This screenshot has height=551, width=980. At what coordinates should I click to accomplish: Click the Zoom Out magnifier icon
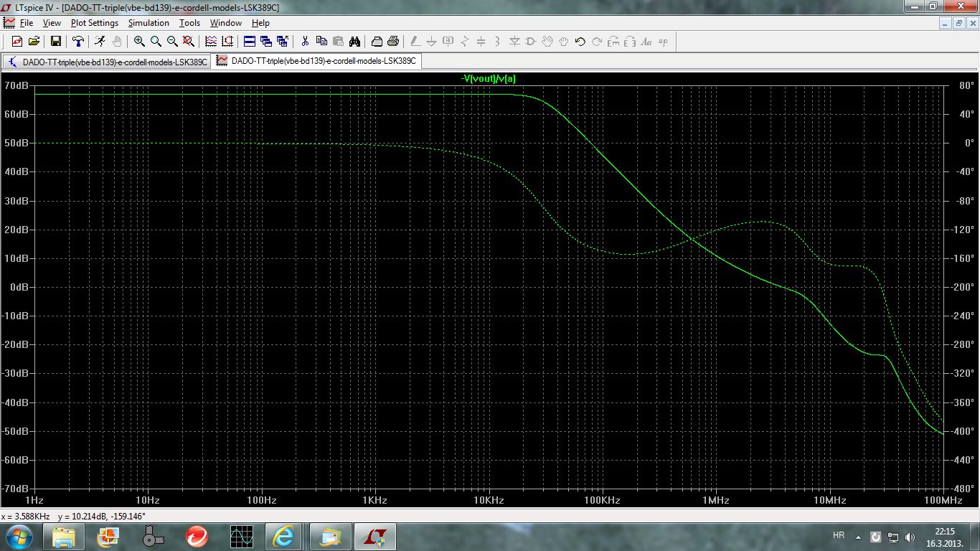coord(172,42)
